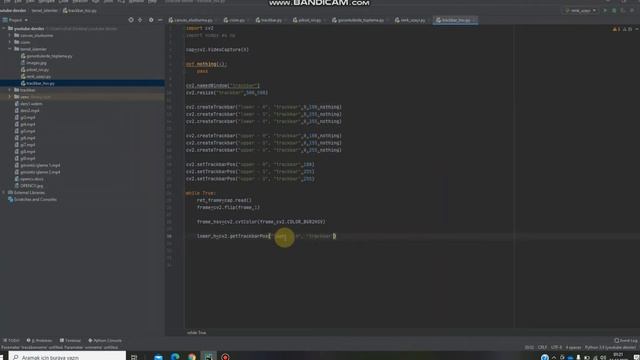Image resolution: width=640 pixels, height=360 pixels.
Task: Select trackbar_hsv.py in the project tree
Action: click(x=82, y=83)
